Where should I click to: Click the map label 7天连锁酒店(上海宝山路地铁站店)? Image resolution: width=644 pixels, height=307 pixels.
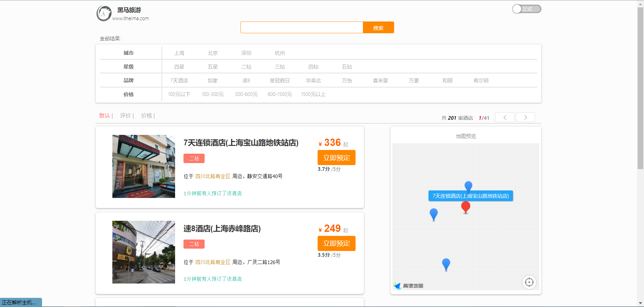click(x=471, y=196)
